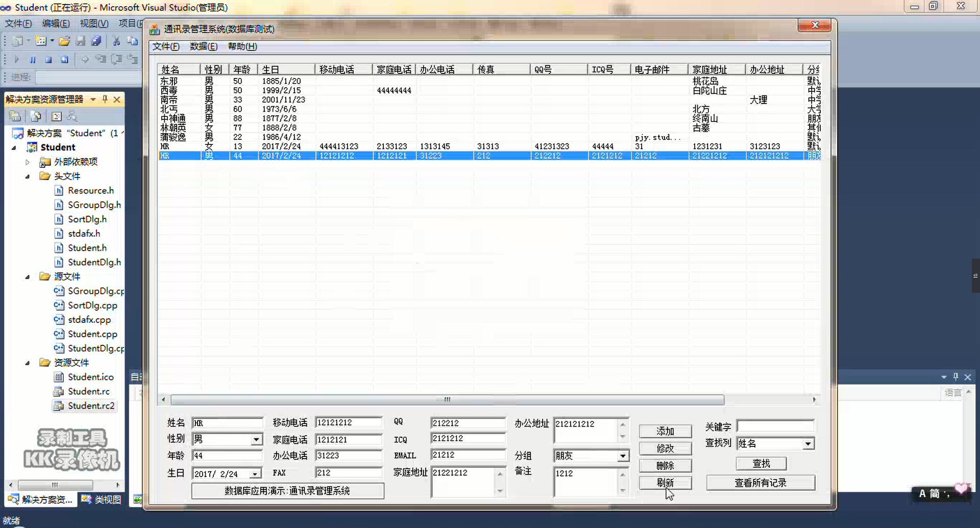The width and height of the screenshot is (980, 528).
Task: Click Show Next Statement arrow icon
Action: point(85,59)
